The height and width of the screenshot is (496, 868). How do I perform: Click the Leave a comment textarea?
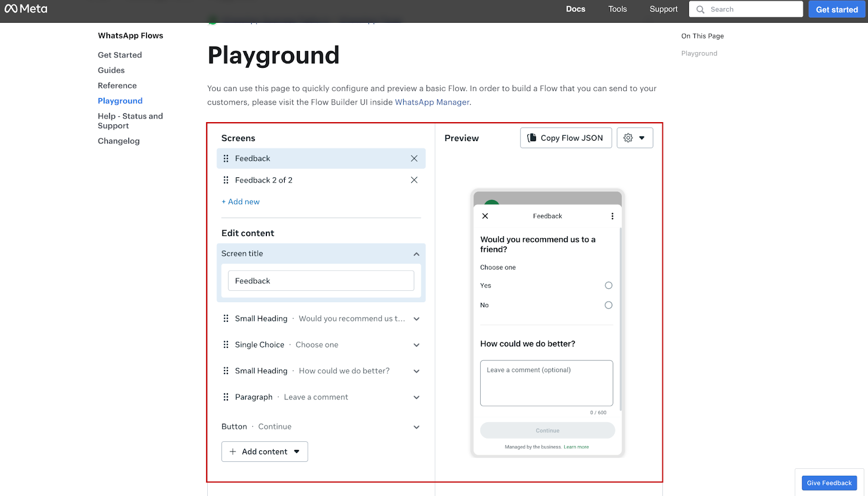click(x=546, y=383)
